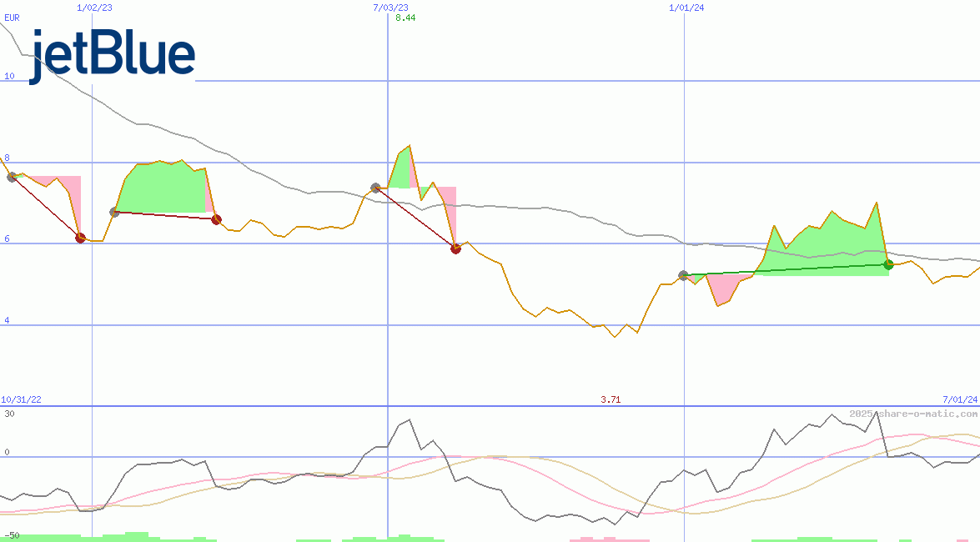
Task: Select the 1/01/24 date label
Action: pyautogui.click(x=686, y=8)
